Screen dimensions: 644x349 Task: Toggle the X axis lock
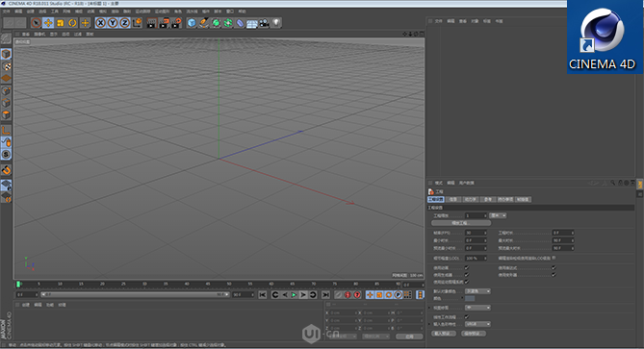pos(100,23)
